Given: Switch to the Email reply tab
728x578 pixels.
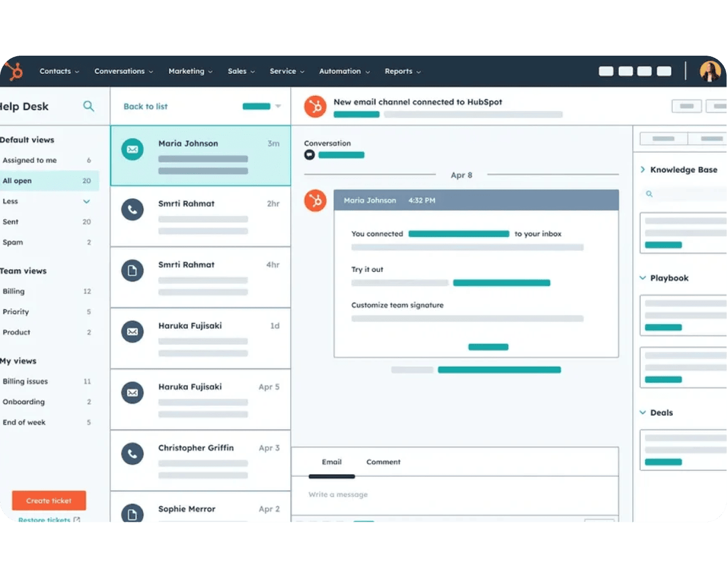Looking at the screenshot, I should pos(332,462).
